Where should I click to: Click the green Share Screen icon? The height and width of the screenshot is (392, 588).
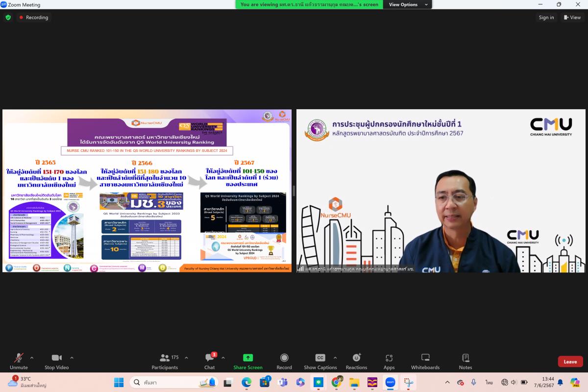point(247,358)
